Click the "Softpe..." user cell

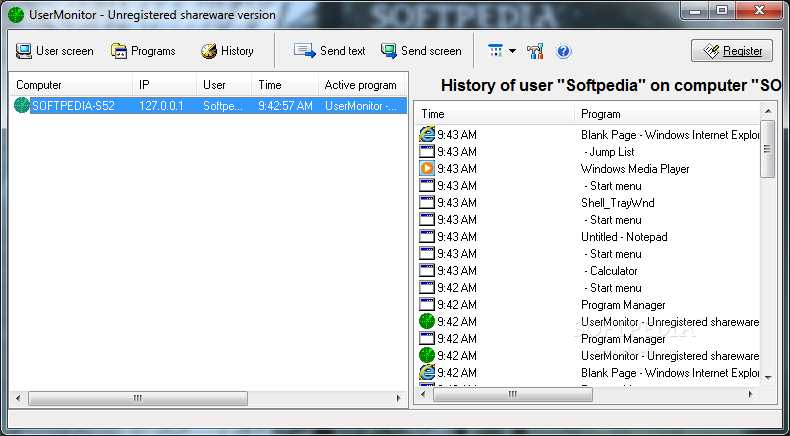223,106
